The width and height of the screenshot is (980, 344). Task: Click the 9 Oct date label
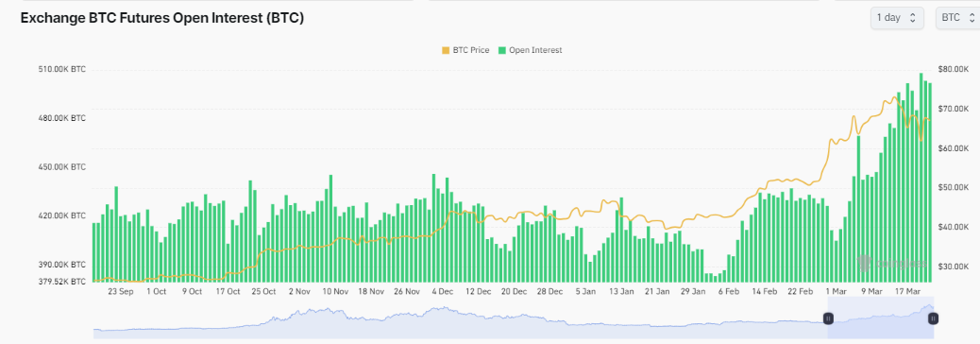(192, 291)
